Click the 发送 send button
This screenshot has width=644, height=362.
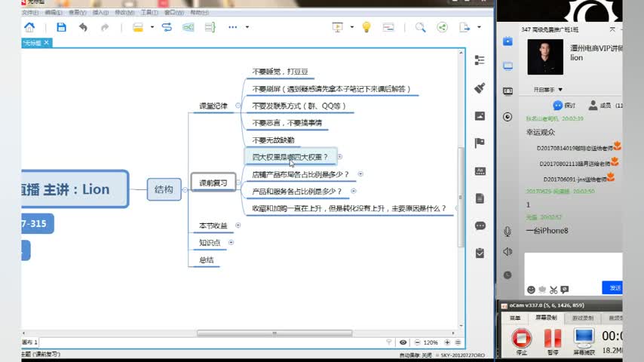613,288
